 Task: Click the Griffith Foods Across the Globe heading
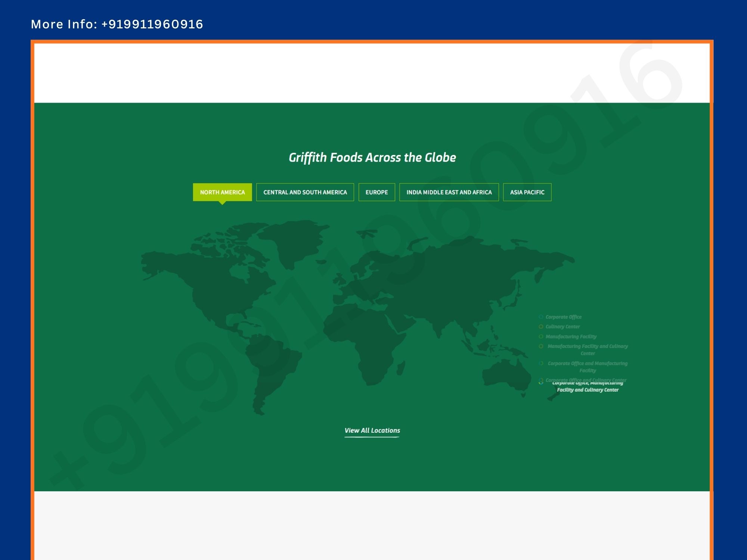pos(372,158)
